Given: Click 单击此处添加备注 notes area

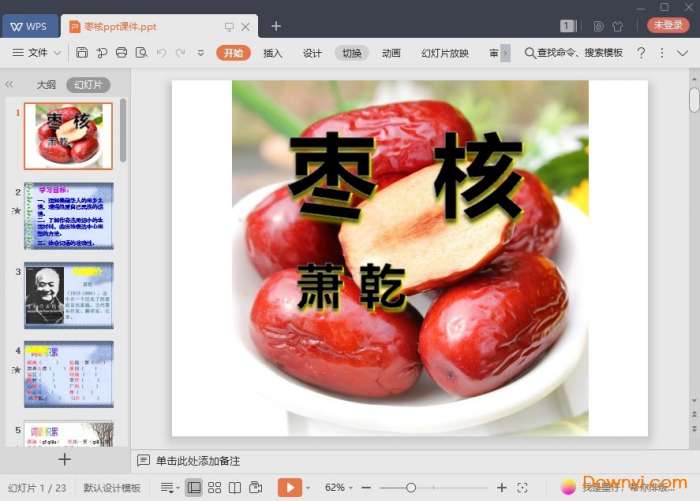Looking at the screenshot, I should [198, 461].
